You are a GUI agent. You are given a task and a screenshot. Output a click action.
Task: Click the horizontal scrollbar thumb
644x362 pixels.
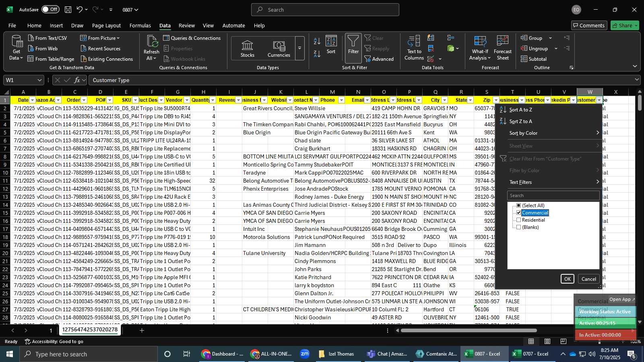469,331
